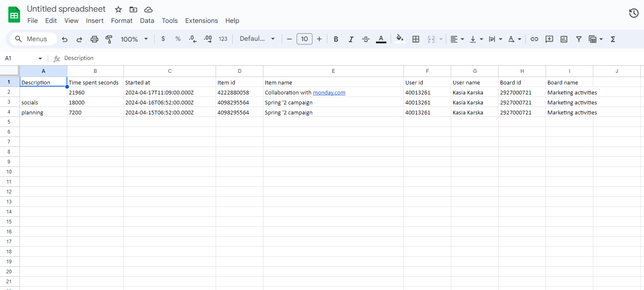Select the Format as currency icon
The image size is (644, 290).
pyautogui.click(x=163, y=39)
